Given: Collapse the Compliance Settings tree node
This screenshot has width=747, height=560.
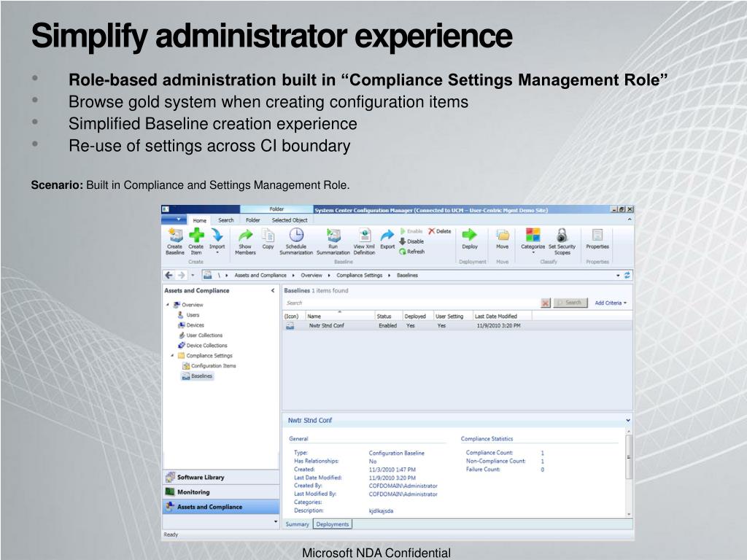Looking at the screenshot, I should 173,356.
